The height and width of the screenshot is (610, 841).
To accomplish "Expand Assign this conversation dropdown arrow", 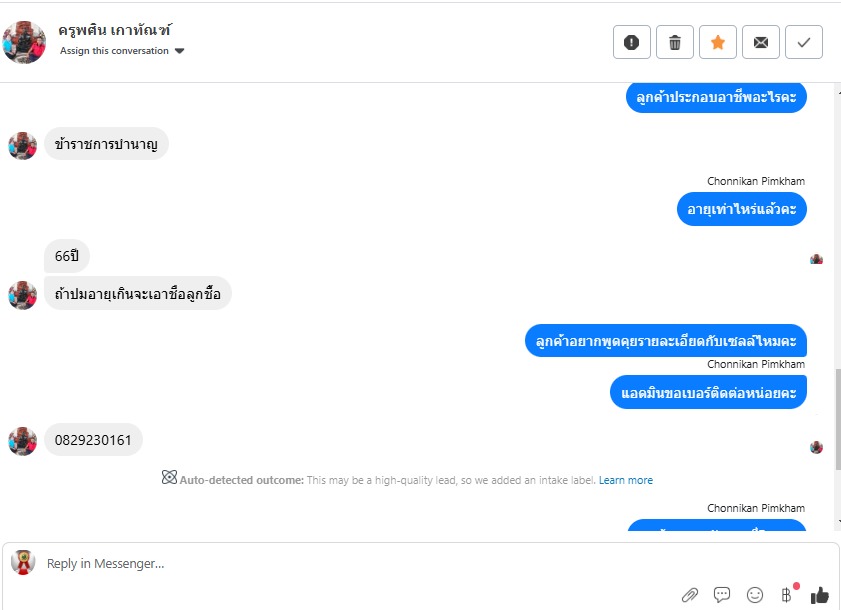I will [x=179, y=51].
